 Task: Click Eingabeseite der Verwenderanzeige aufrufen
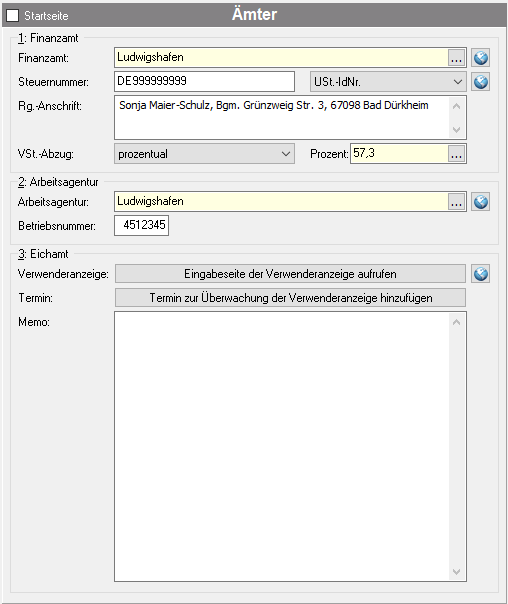coord(290,274)
